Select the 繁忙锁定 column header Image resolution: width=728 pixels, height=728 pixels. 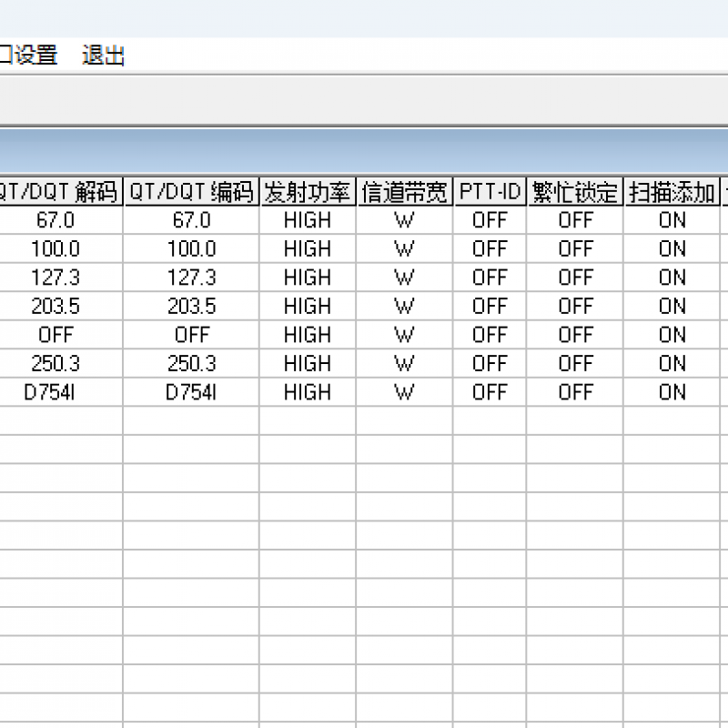click(x=576, y=192)
